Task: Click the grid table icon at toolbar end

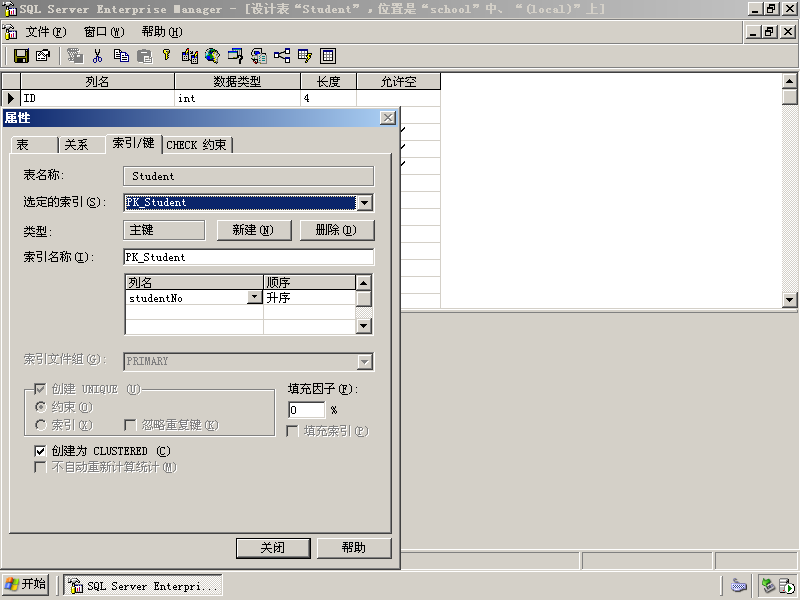Action: point(328,56)
